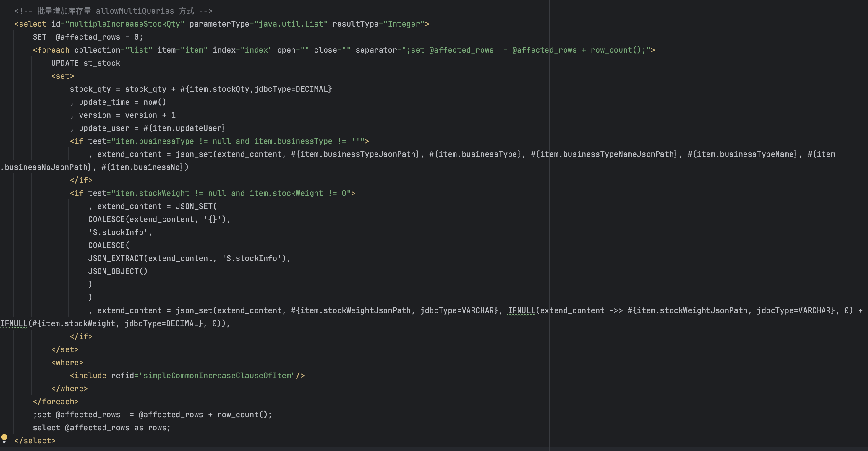Click the if test for item.stockWeight
This screenshot has height=451, width=868.
(212, 193)
